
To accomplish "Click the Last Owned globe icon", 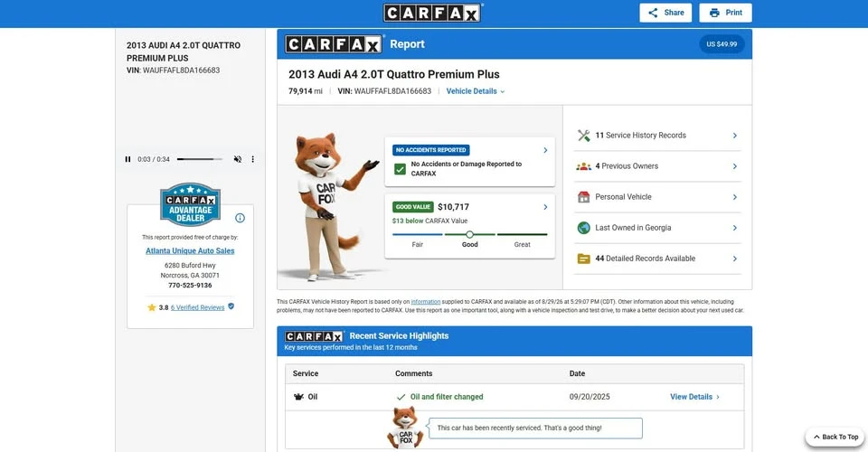I will tap(583, 228).
